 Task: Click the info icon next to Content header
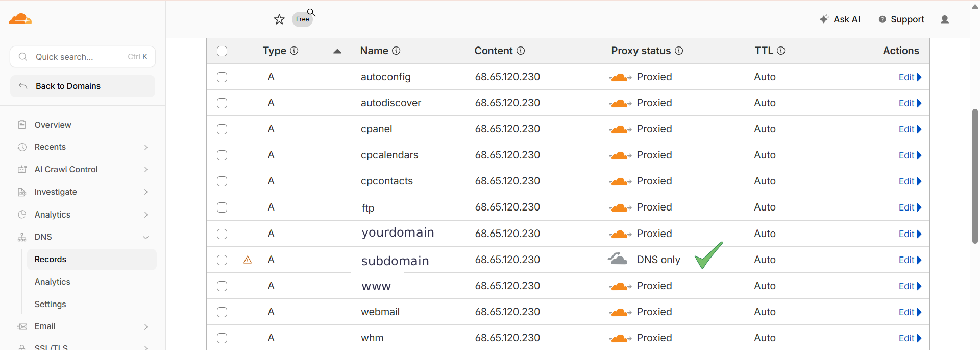point(521,51)
